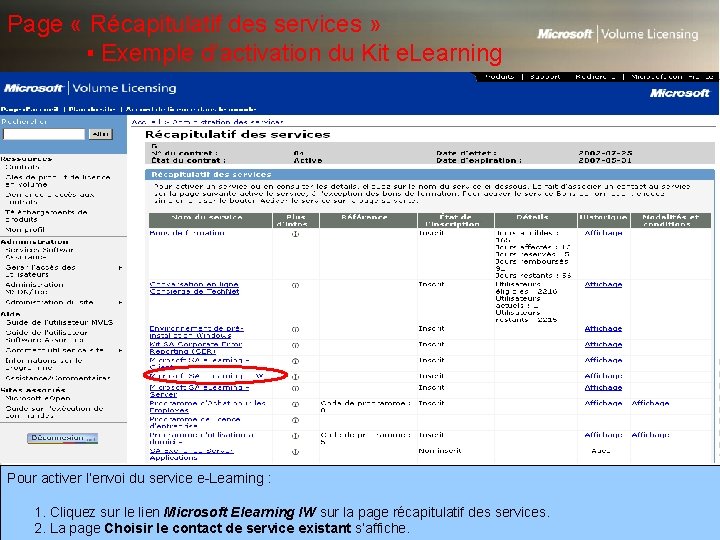Open info icon for SA Server Applications row

click(x=295, y=452)
